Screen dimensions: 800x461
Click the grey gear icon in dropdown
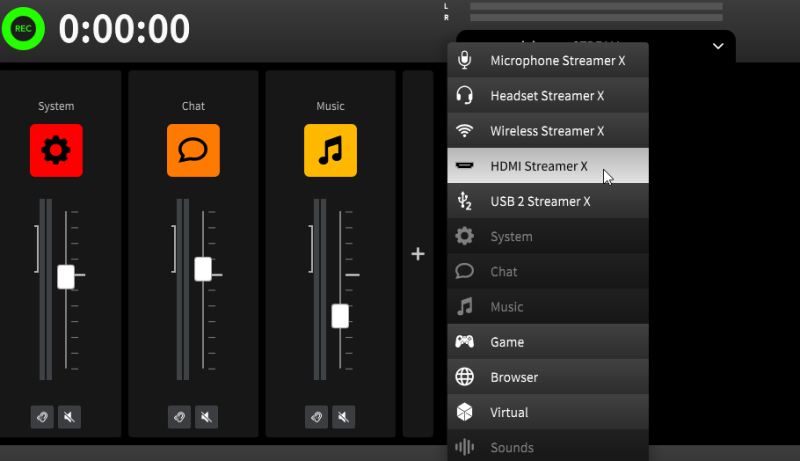464,236
